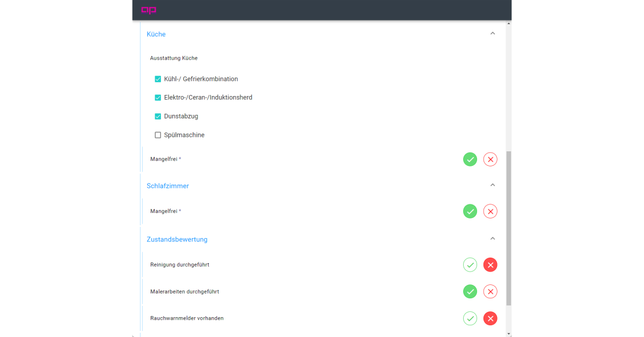
Task: Mark Küche Mangelfrei with green check
Action: point(470,159)
